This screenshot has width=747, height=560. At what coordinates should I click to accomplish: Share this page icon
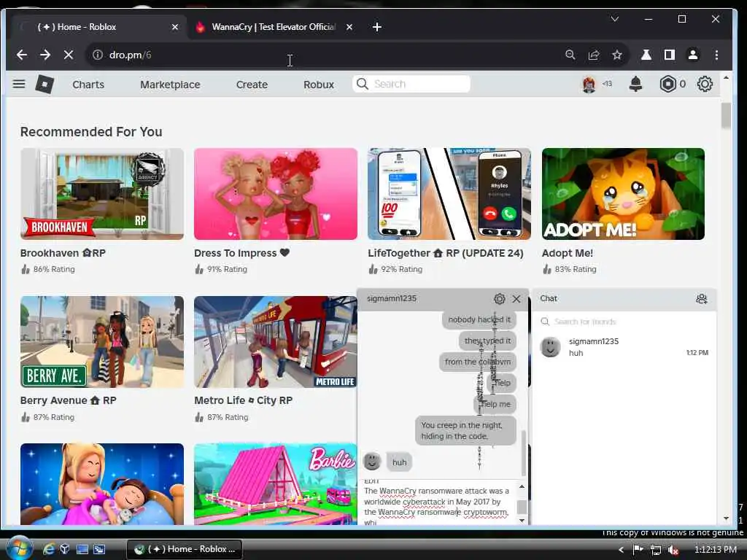click(x=594, y=55)
